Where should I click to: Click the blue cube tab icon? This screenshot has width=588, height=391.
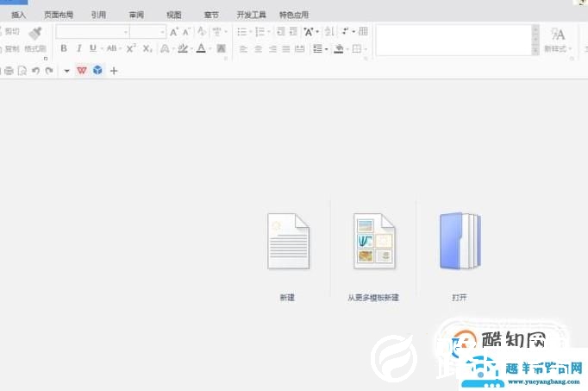coord(97,70)
